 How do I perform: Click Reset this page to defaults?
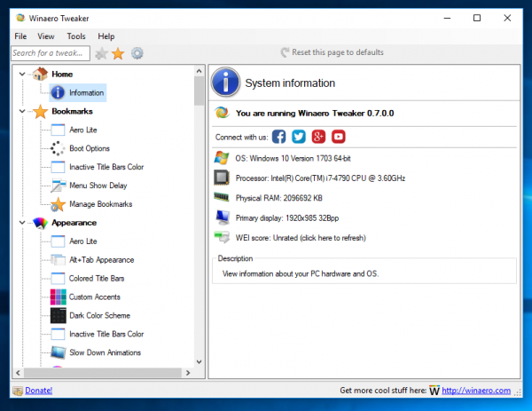(x=338, y=52)
